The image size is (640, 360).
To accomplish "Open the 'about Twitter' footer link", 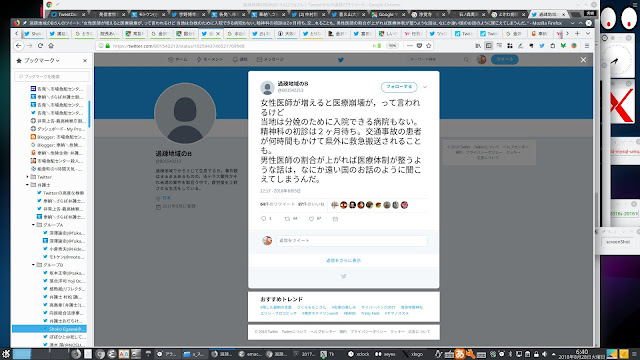I will (294, 331).
